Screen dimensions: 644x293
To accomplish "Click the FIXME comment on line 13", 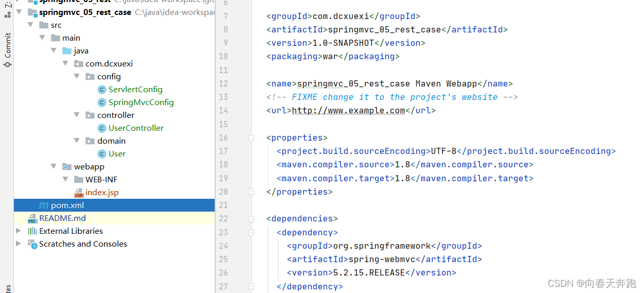I will pos(392,97).
